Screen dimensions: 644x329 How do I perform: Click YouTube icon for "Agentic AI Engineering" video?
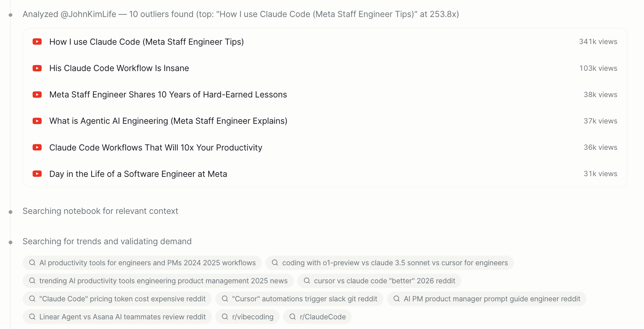[37, 121]
